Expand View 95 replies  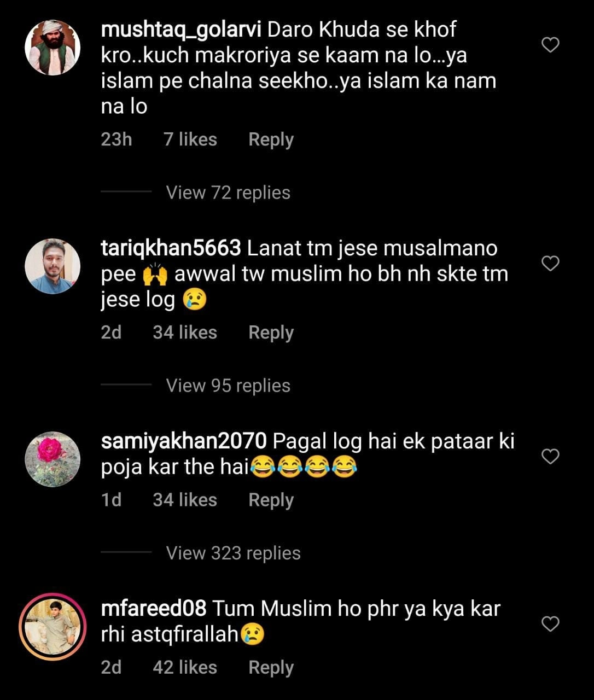[228, 386]
